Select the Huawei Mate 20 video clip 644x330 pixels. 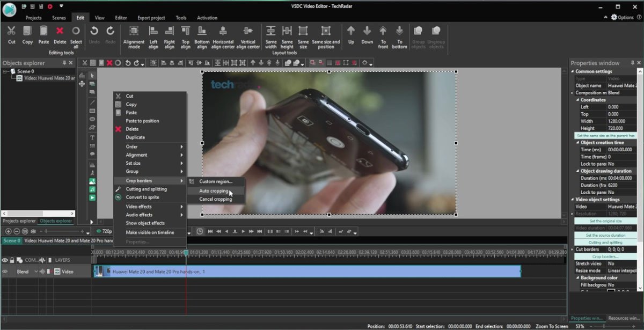coord(307,272)
